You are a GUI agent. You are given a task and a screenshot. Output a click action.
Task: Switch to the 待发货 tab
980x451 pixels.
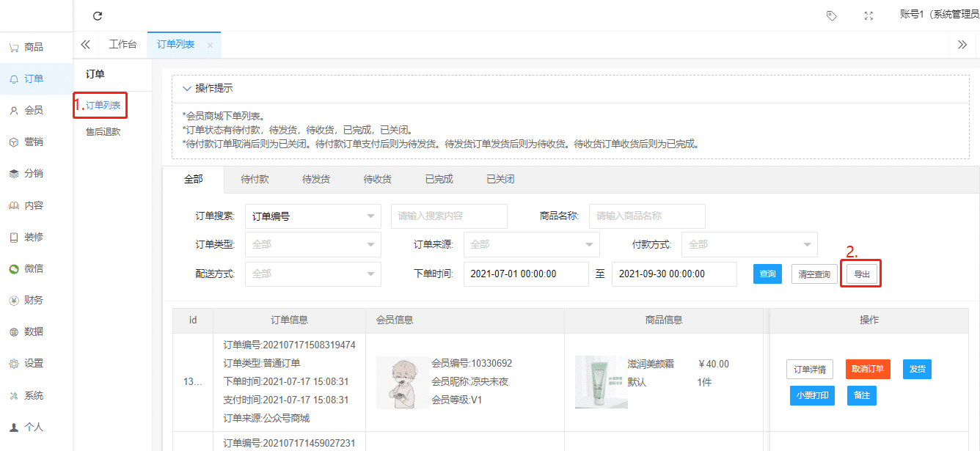(x=316, y=179)
